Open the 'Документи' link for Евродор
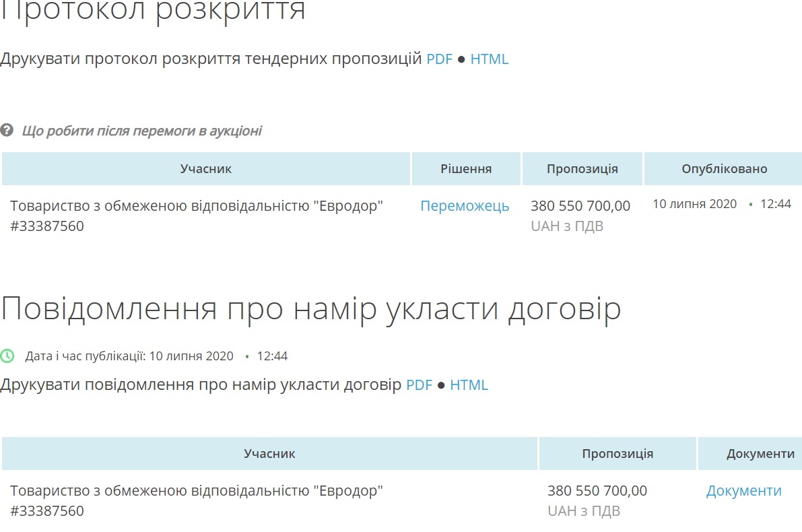 pos(743,491)
